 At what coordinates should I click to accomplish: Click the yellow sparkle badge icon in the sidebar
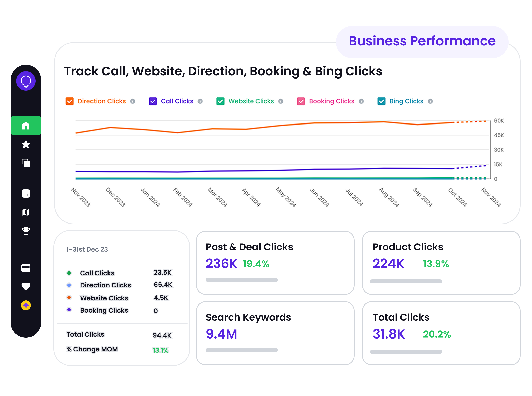click(26, 305)
